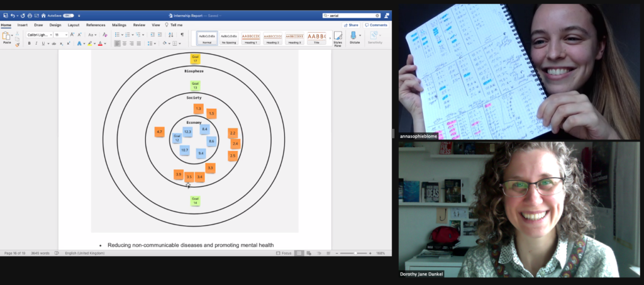
Task: Click the Increase Indent icon
Action: click(x=159, y=35)
